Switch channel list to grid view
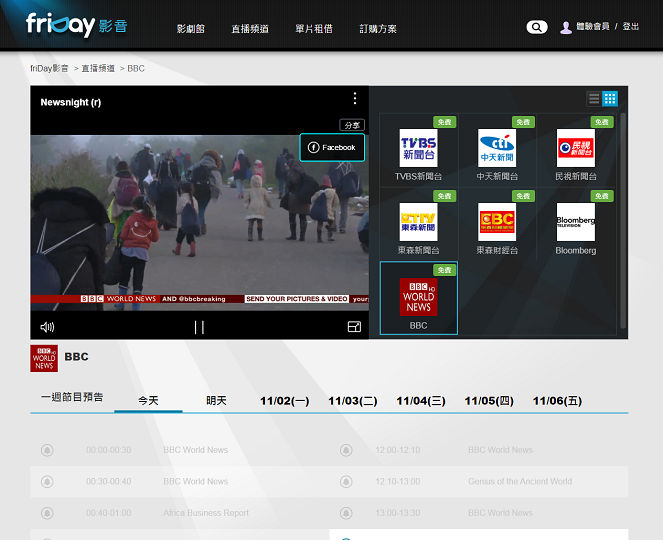 click(x=610, y=99)
